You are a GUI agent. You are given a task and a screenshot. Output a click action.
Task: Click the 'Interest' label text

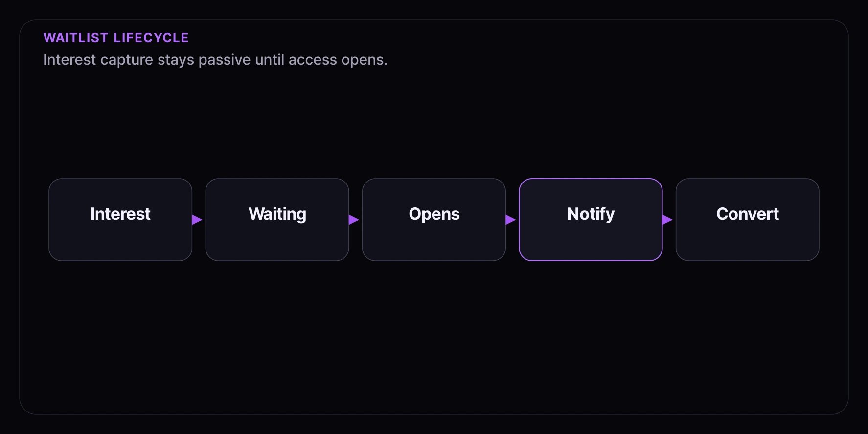120,214
